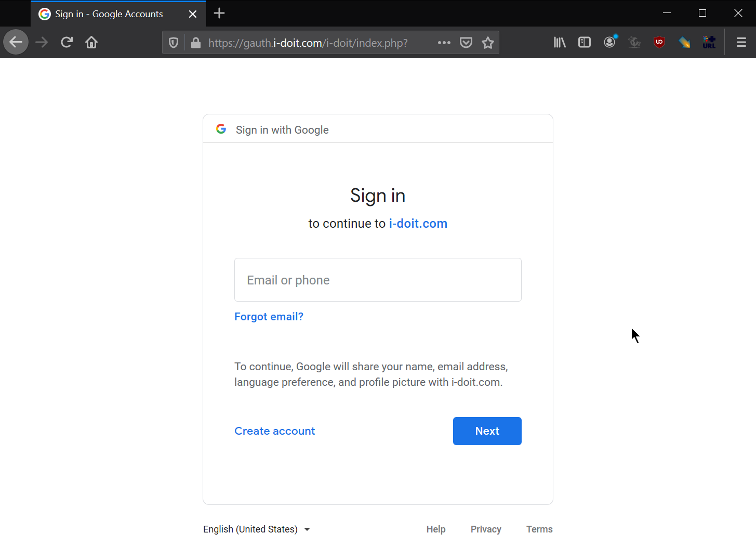Click the 'Sign in with Google' header text
Viewport: 756px width, 559px height.
coord(282,130)
